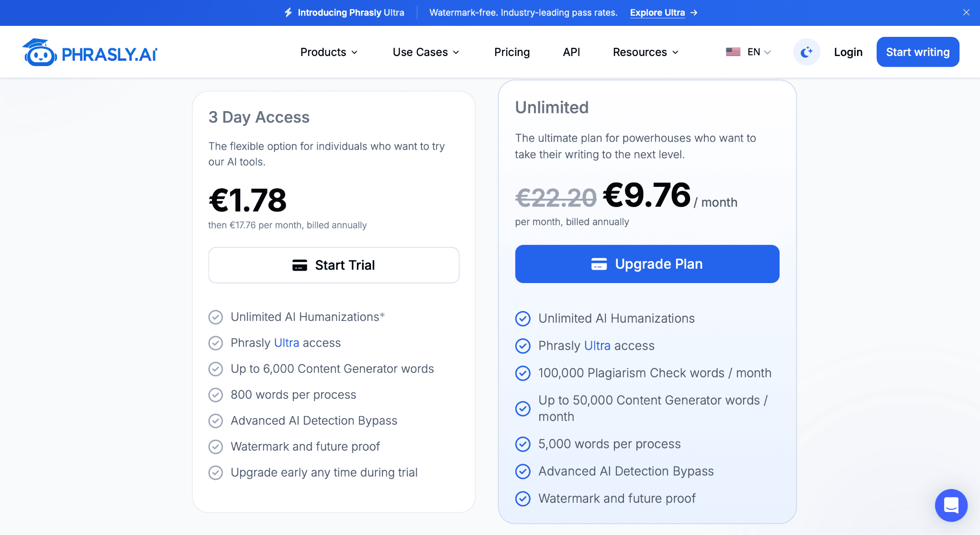Click checkmark beside 100,000 Plagiarism Check words
Screen dimensions: 980x535
(523, 373)
